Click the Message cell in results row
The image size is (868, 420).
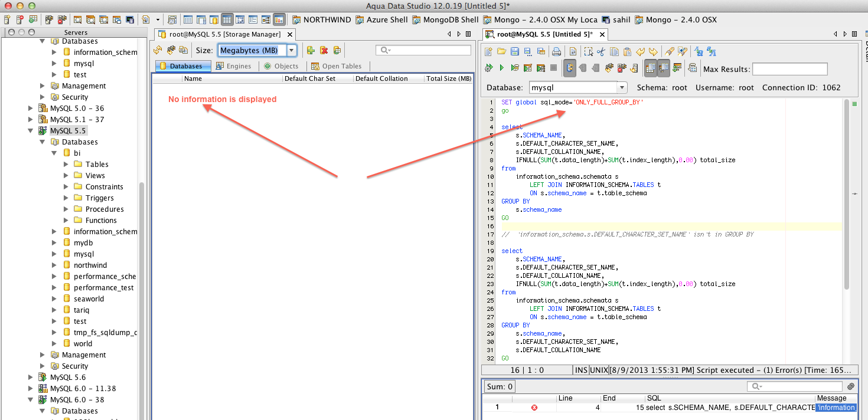[836, 408]
